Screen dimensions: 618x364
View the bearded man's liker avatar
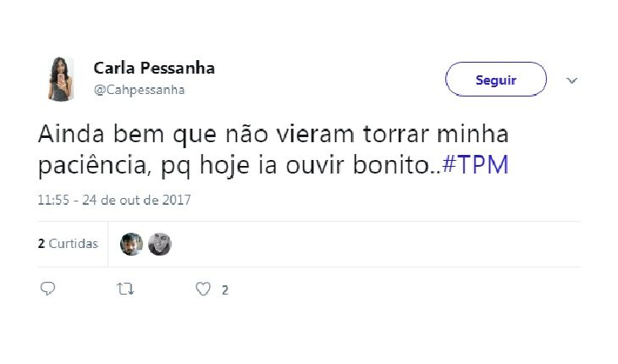point(131,245)
